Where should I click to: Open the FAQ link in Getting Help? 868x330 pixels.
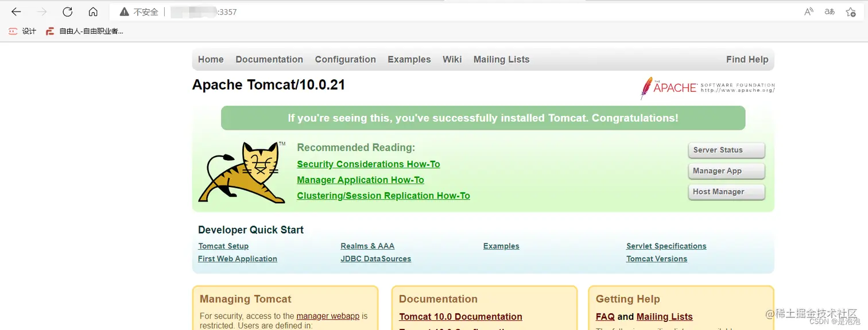(x=605, y=317)
